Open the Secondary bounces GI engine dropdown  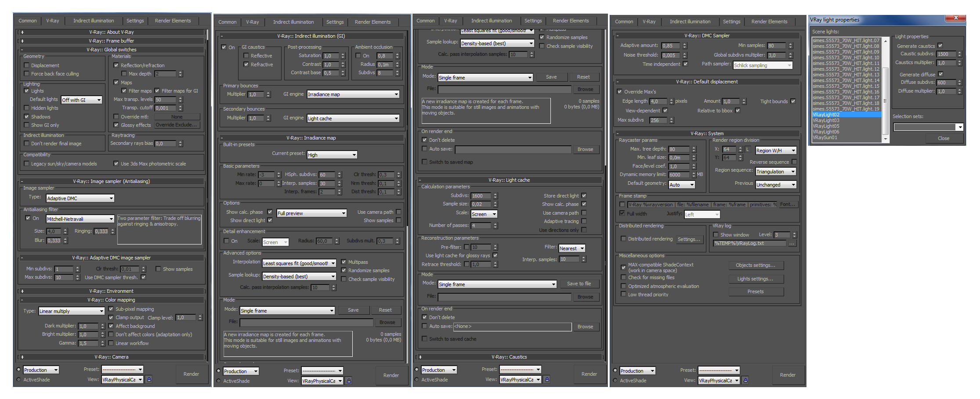click(353, 119)
